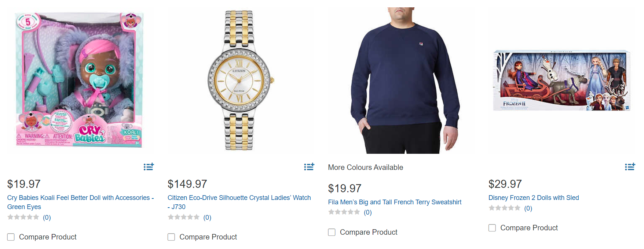Open Disney Frozen 2 Dolls with Sled link
The image size is (644, 249).
pyautogui.click(x=534, y=198)
